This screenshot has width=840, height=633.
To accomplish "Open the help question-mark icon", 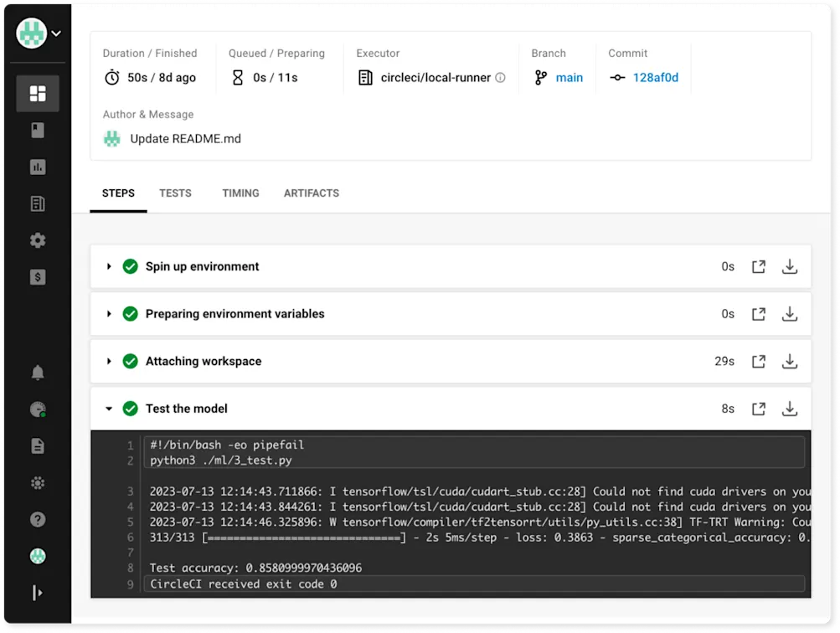I will coord(37,519).
